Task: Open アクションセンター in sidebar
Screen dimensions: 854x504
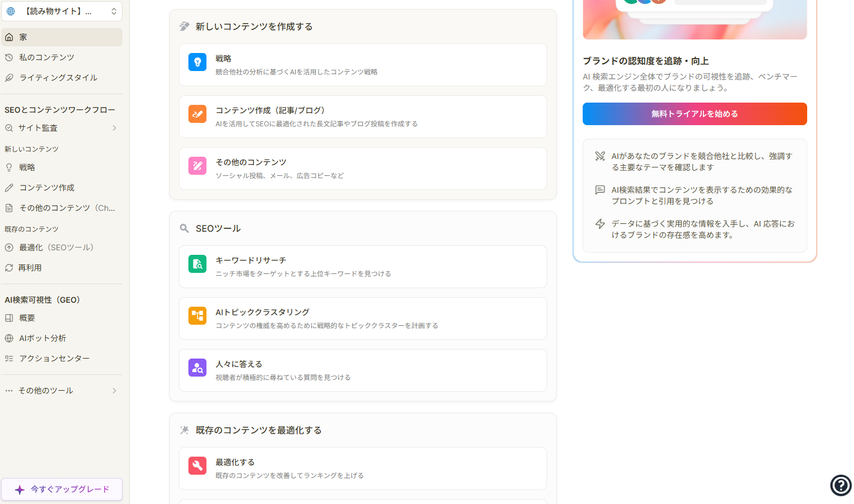Action: pos(54,359)
